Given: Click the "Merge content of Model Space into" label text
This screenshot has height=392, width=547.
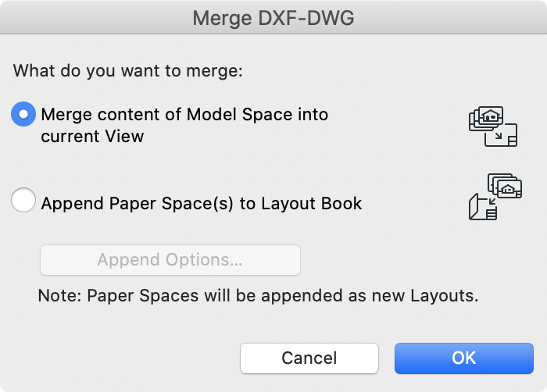Looking at the screenshot, I should [x=184, y=114].
